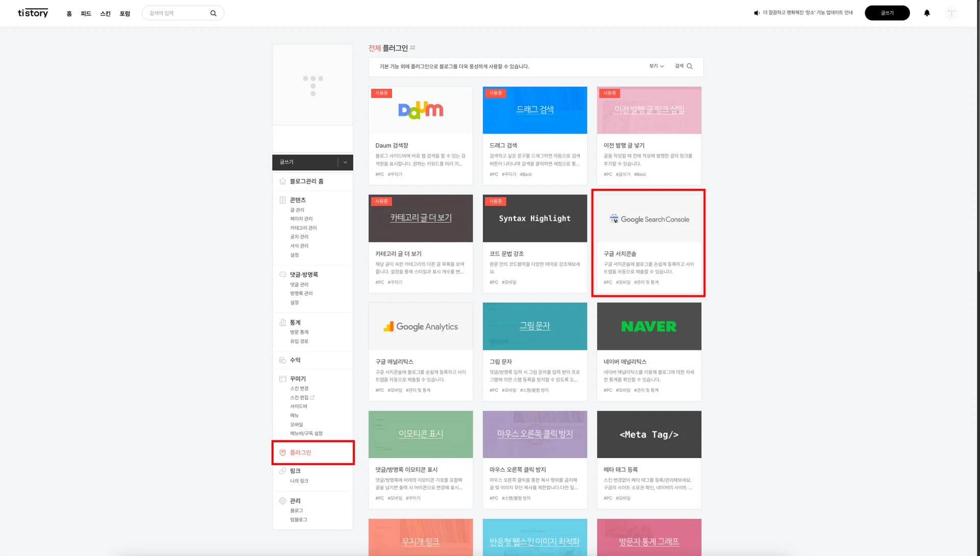Go to 홈 in the top navigation
The height and width of the screenshot is (556, 980).
pyautogui.click(x=69, y=14)
